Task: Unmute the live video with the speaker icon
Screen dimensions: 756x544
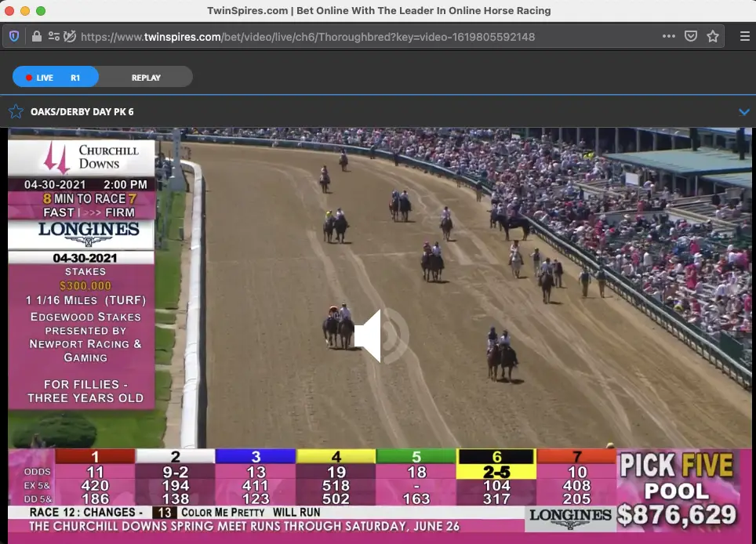Action: coord(381,335)
